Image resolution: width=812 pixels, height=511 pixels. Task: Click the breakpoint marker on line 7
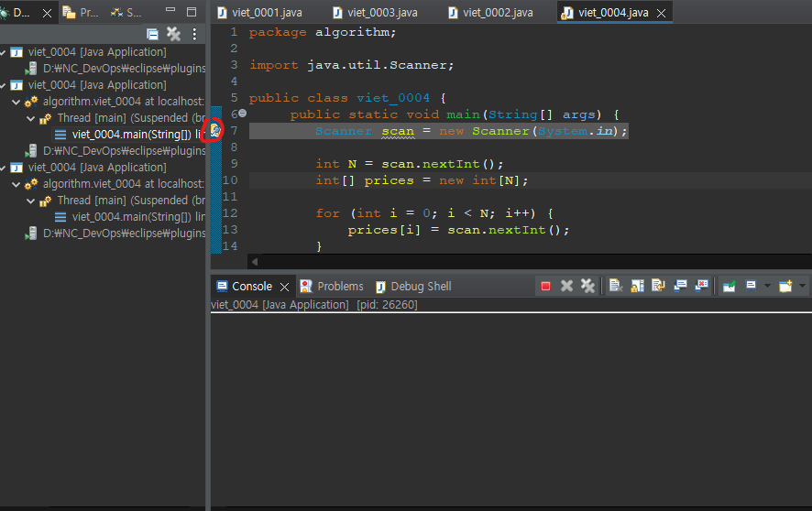point(214,131)
